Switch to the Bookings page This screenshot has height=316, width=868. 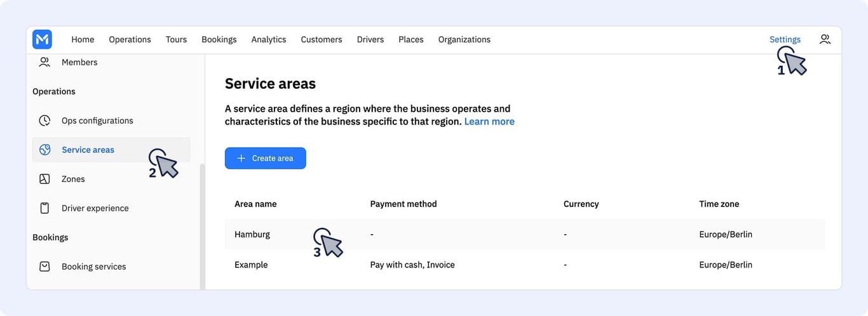(x=219, y=39)
